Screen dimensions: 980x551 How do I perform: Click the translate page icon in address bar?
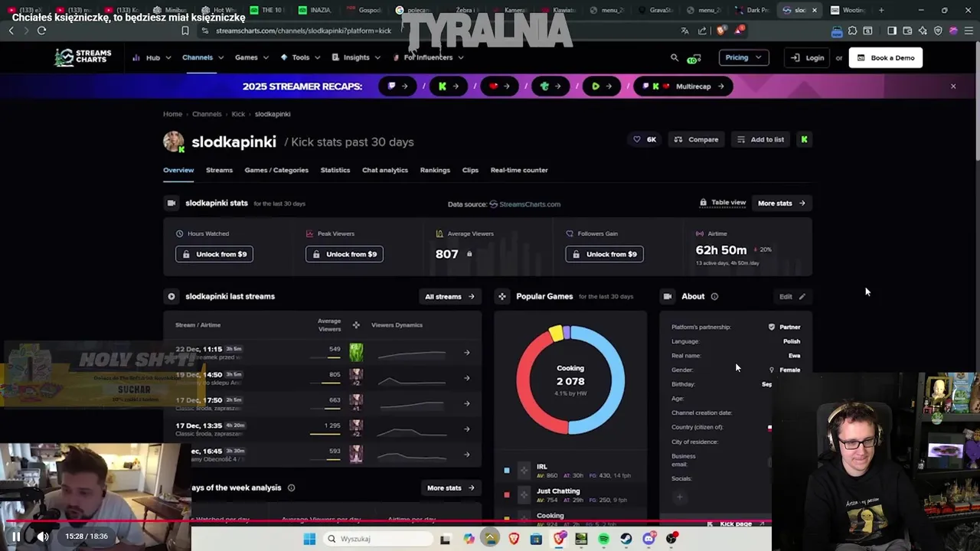pos(684,31)
